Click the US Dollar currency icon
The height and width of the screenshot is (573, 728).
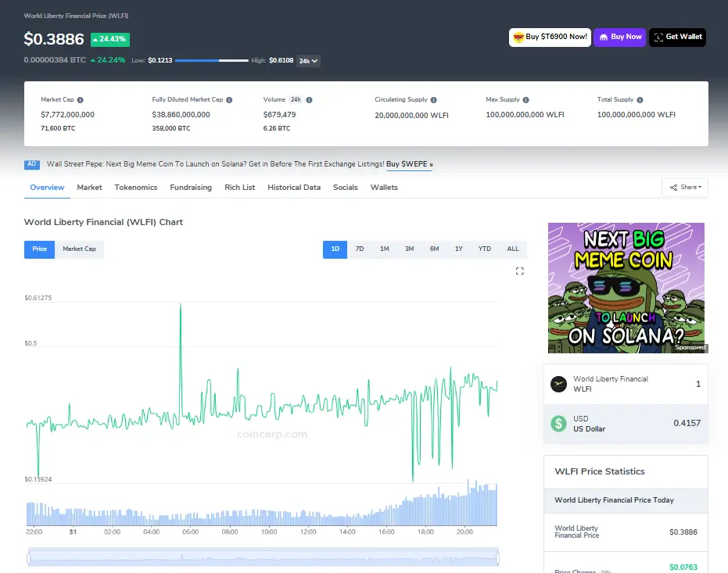click(x=558, y=424)
